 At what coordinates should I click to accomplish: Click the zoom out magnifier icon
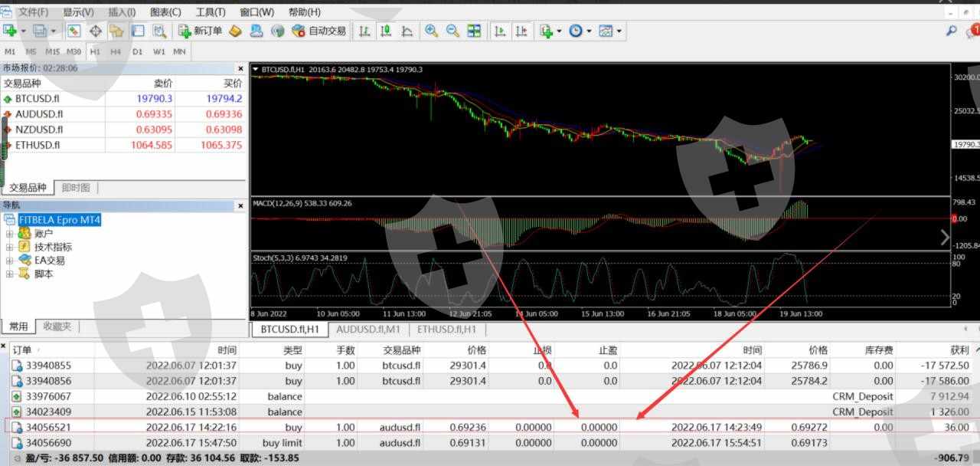coord(452,31)
